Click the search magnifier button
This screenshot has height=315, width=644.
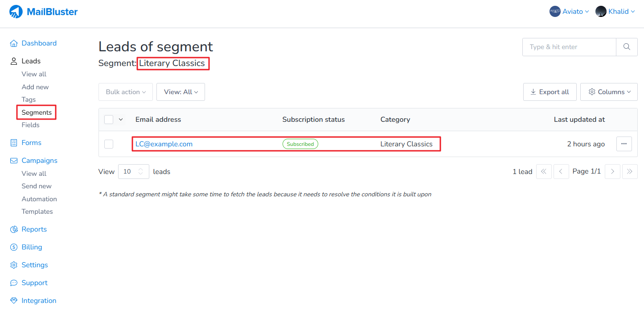(x=627, y=47)
